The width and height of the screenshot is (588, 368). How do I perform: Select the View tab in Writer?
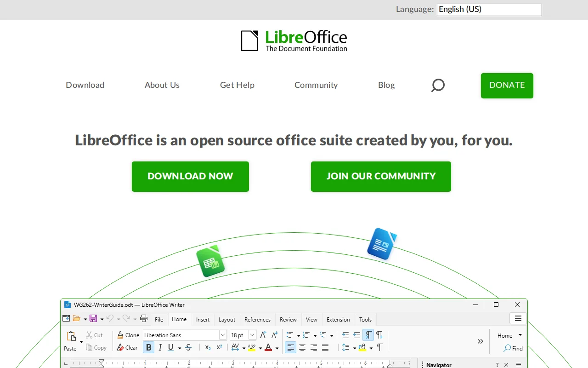coord(311,319)
